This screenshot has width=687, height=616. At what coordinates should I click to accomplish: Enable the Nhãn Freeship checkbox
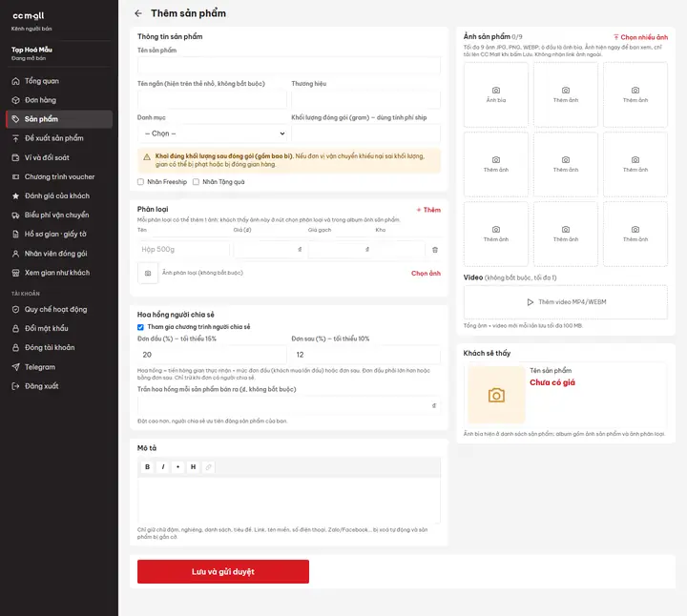140,182
